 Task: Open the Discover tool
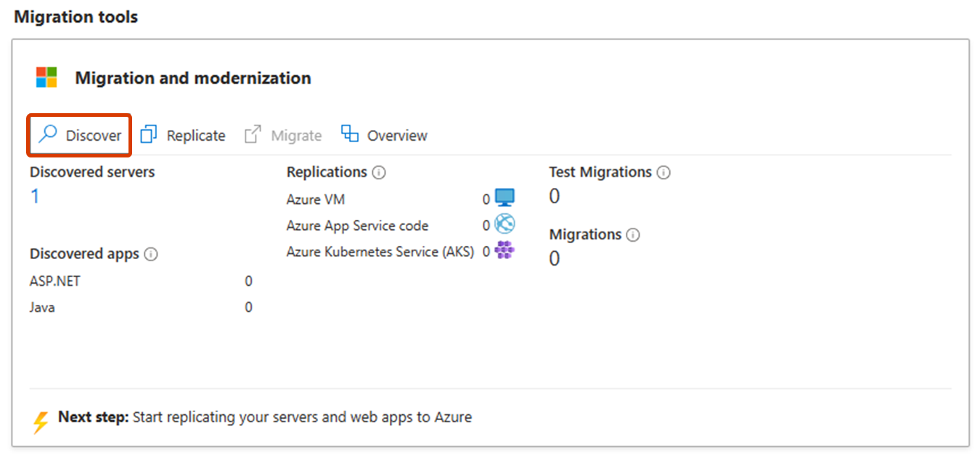point(79,134)
